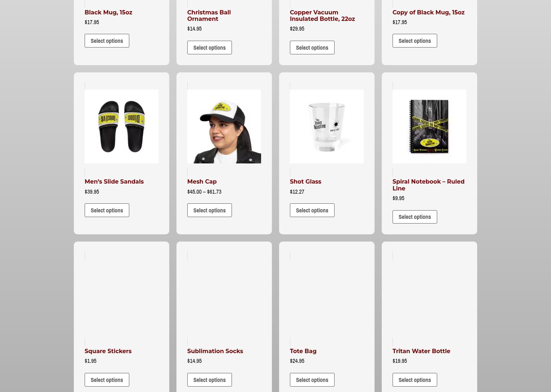The width and height of the screenshot is (551, 392).
Task: Select options for Tritan Water Bottle
Action: click(415, 380)
